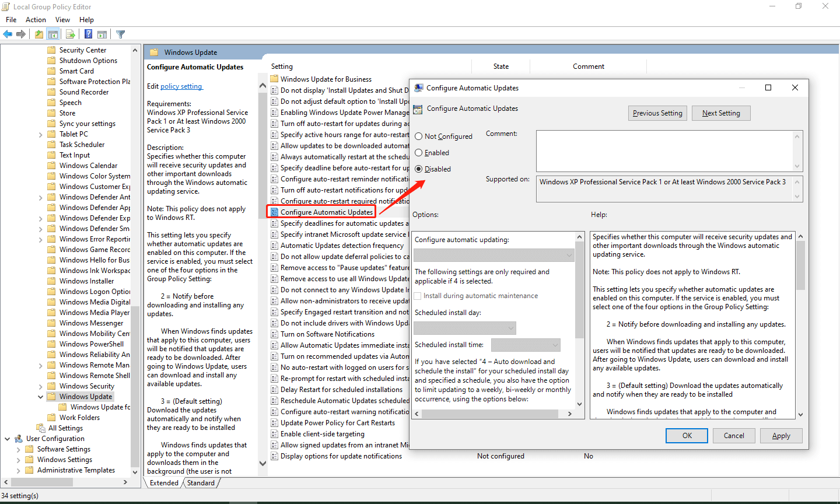The image size is (840, 504).
Task: Click the Options pane horizontal scrollbar
Action: coord(494,414)
